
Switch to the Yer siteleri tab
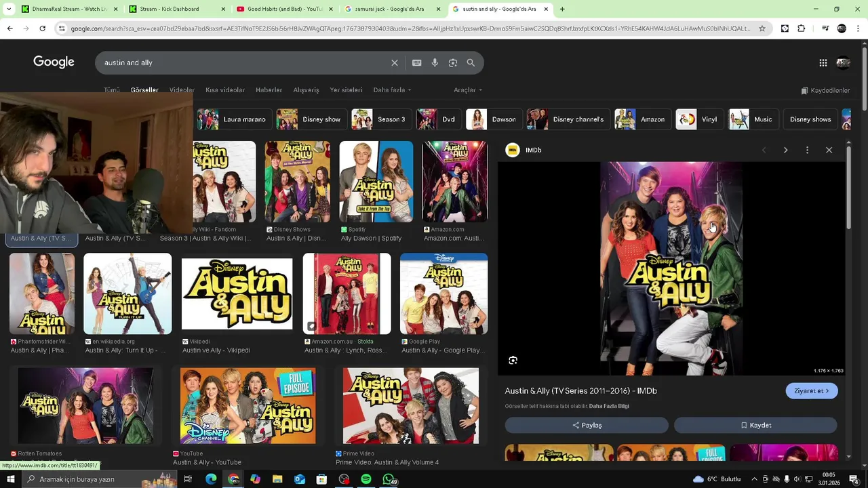346,90
